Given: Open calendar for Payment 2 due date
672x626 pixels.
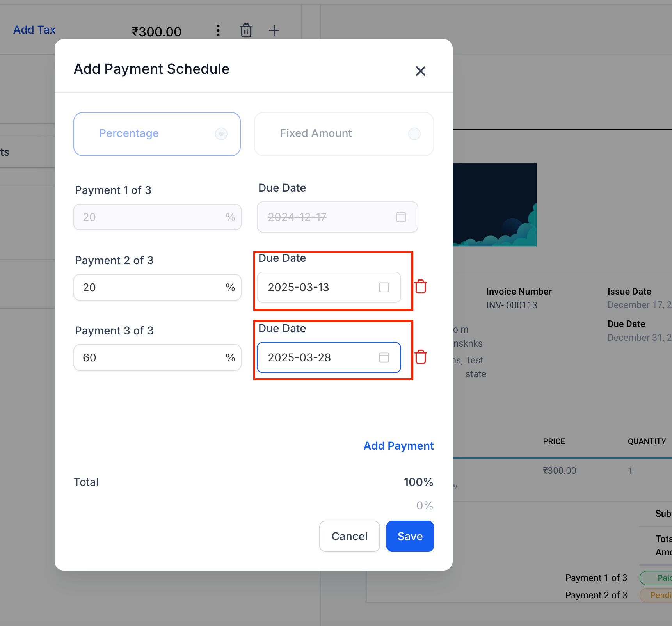Looking at the screenshot, I should coord(384,287).
